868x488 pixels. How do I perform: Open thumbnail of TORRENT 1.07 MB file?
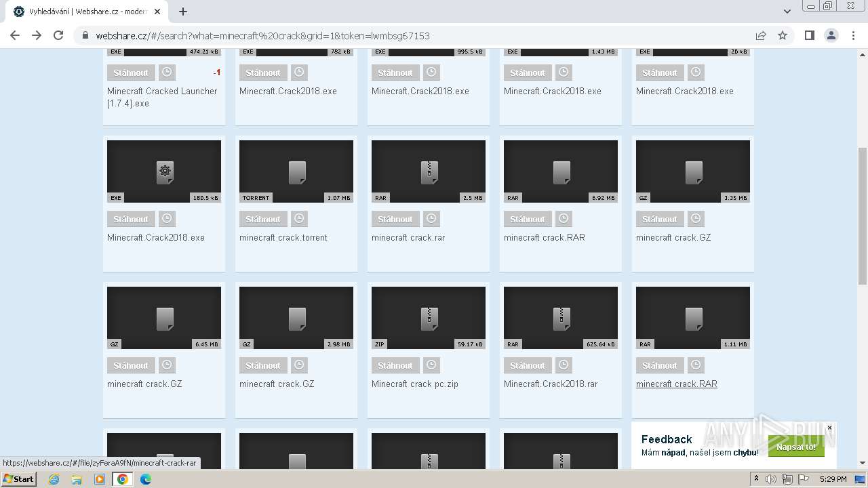(296, 171)
